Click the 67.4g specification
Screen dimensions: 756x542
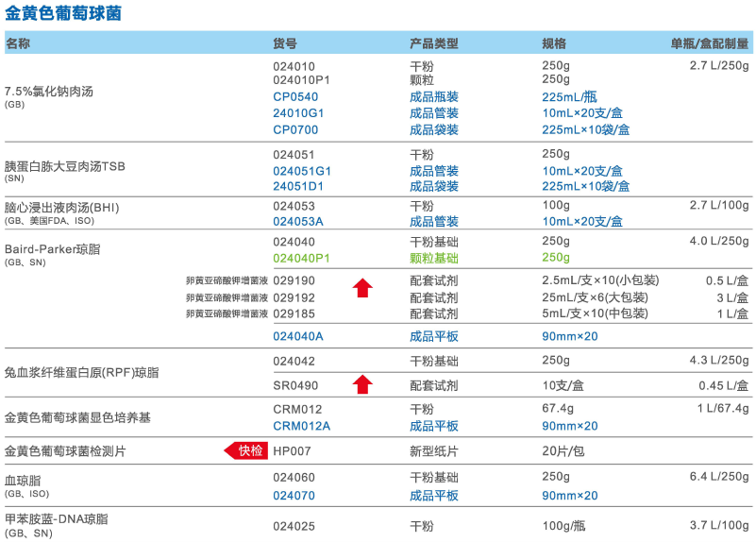tap(558, 409)
